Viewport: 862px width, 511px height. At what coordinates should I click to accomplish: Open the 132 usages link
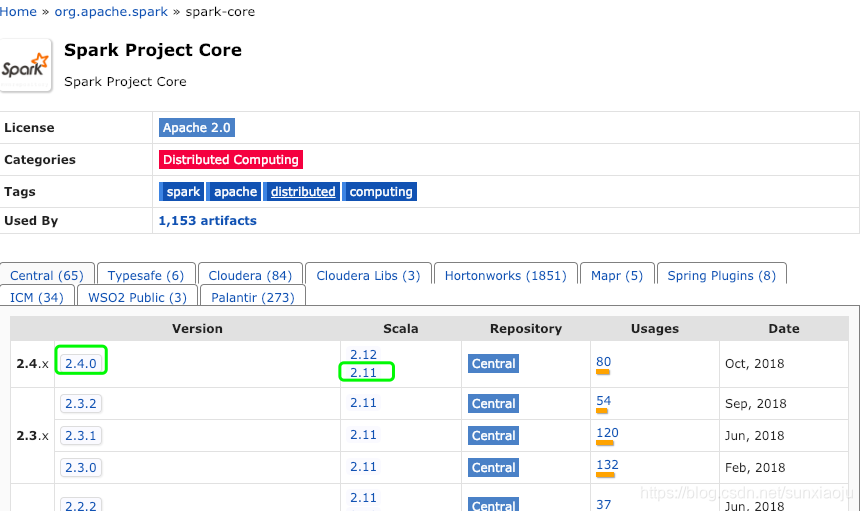(x=607, y=464)
